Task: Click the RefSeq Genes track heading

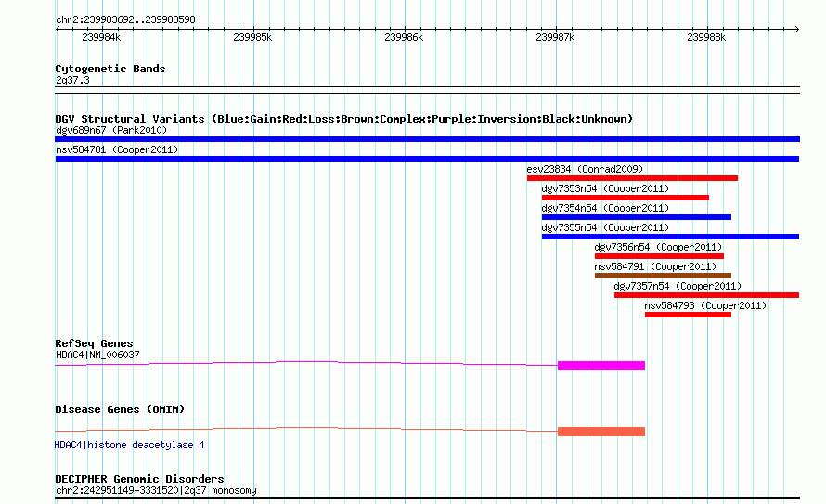Action: point(94,343)
